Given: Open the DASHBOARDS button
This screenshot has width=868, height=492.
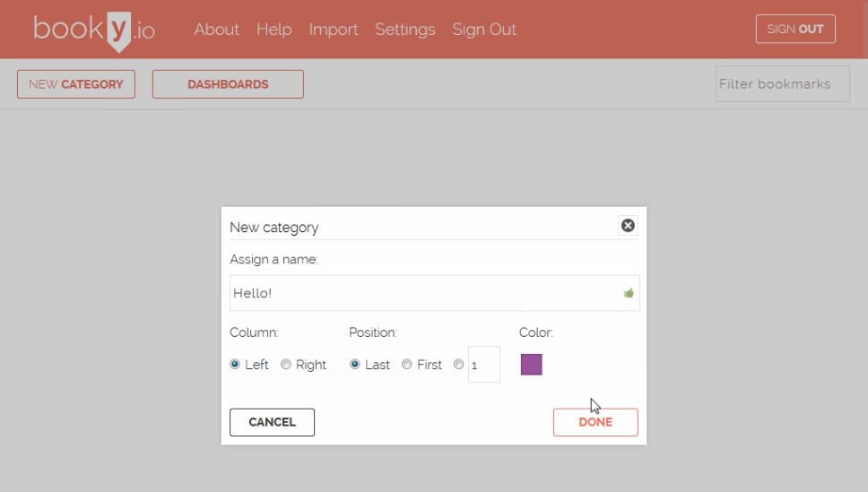Looking at the screenshot, I should 228,84.
